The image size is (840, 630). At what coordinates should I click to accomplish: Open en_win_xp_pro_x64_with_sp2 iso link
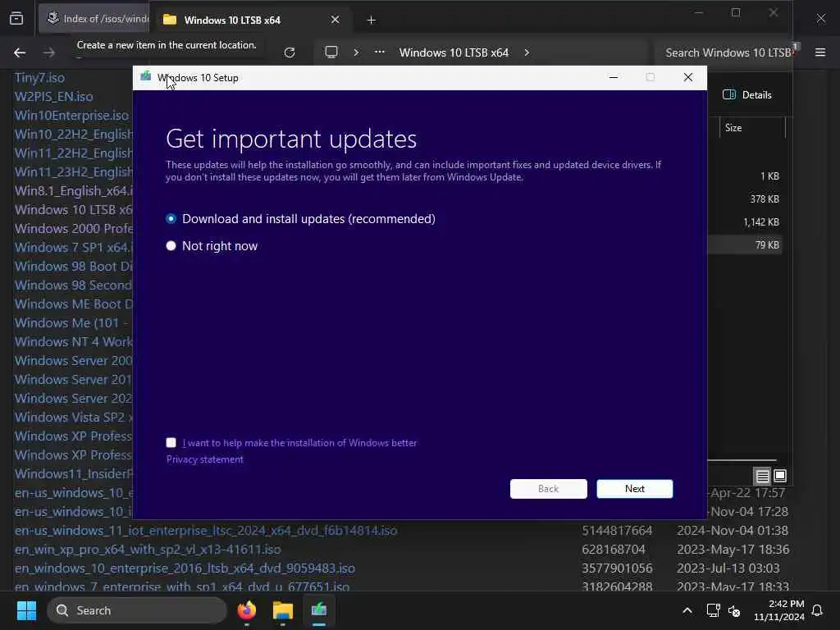(148, 549)
